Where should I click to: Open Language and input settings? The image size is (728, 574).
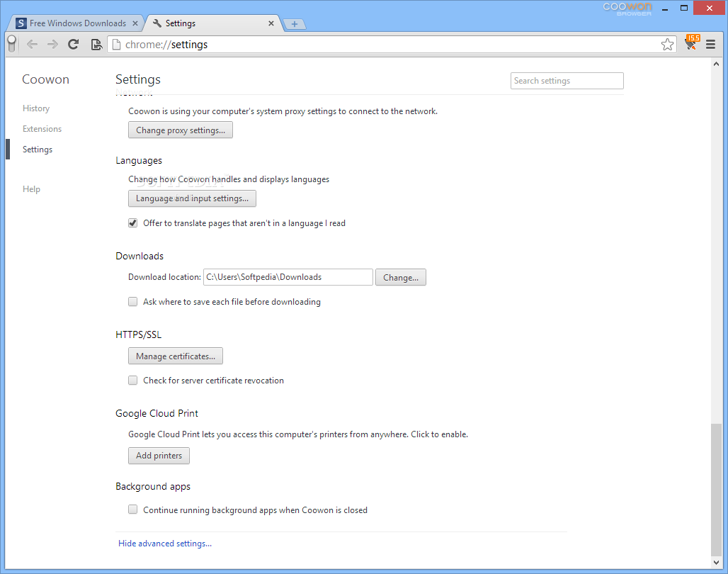[x=192, y=198]
